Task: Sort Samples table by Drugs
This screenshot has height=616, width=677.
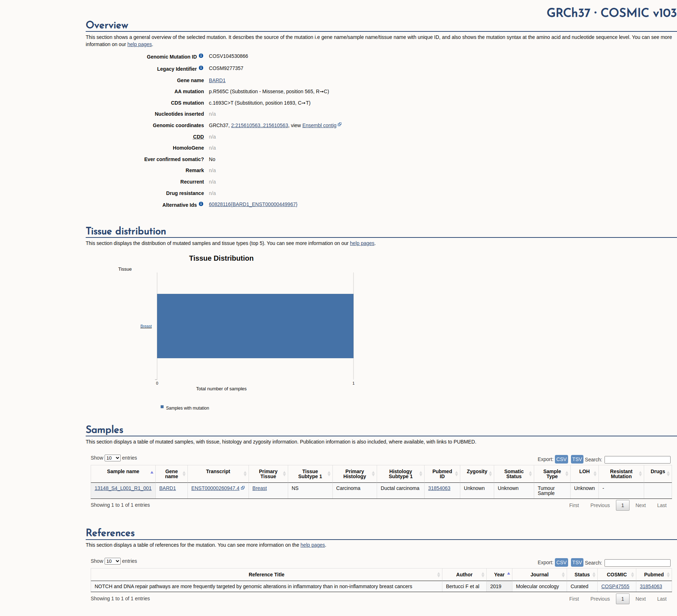Action: pyautogui.click(x=658, y=474)
